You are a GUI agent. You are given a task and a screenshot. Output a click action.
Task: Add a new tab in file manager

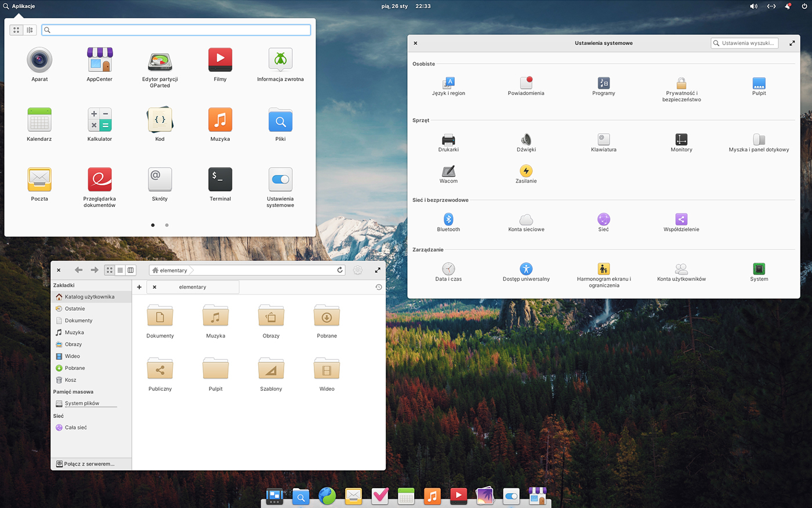139,287
